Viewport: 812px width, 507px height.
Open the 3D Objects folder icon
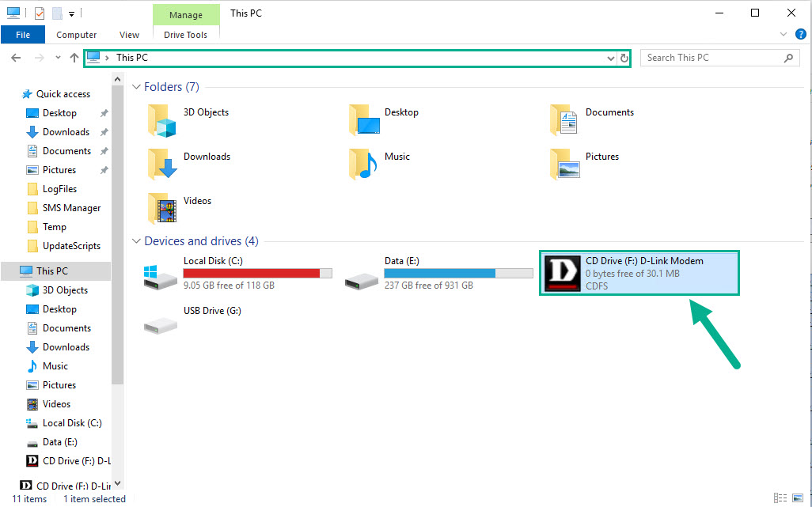click(162, 120)
